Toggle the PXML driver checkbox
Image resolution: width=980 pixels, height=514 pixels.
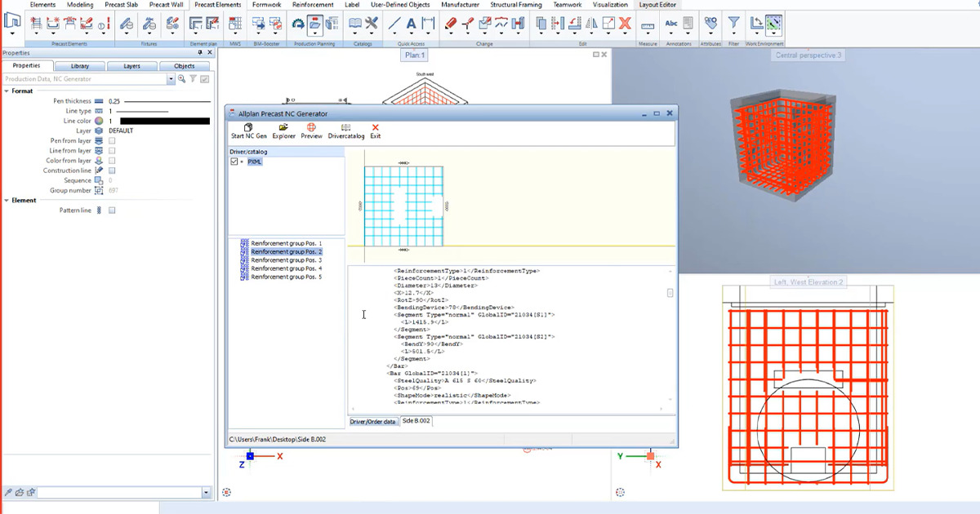tap(234, 162)
